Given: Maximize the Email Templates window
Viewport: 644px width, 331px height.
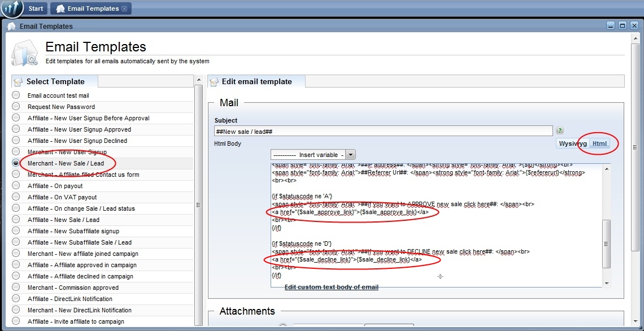Looking at the screenshot, I should click(622, 26).
